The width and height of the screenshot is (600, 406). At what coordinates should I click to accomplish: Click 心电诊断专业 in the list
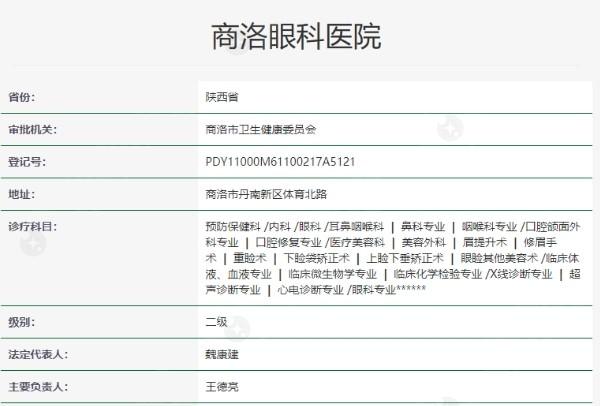310,290
